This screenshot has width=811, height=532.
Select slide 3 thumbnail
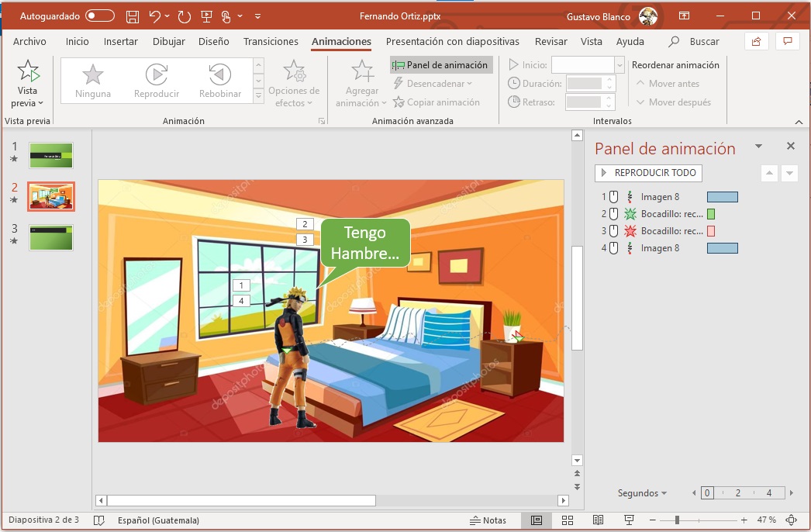[50, 237]
